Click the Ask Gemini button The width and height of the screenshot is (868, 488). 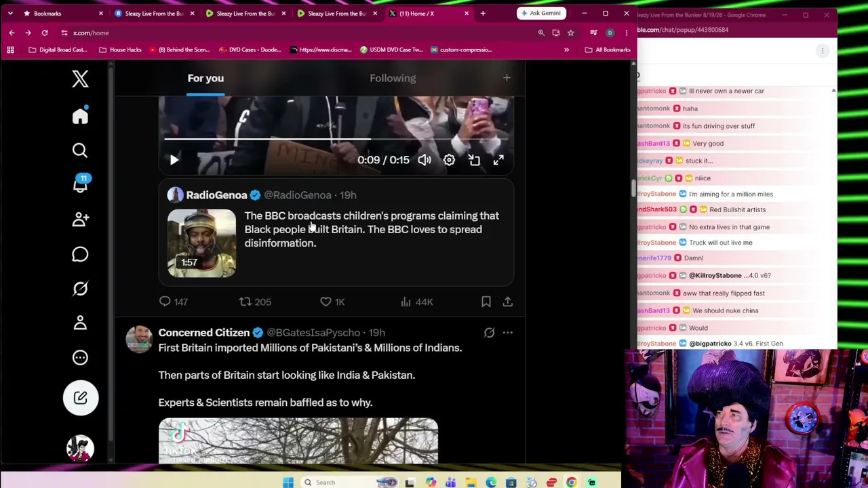coord(541,13)
